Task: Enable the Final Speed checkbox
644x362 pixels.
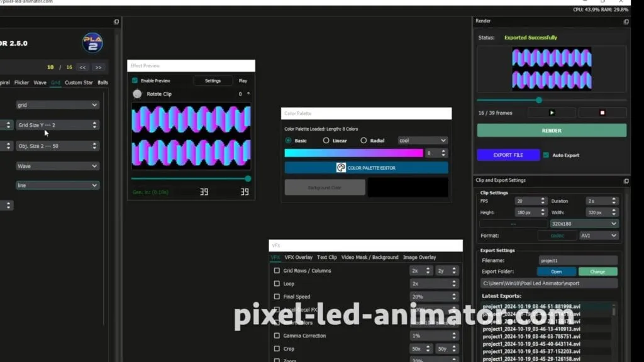Action: pyautogui.click(x=277, y=297)
